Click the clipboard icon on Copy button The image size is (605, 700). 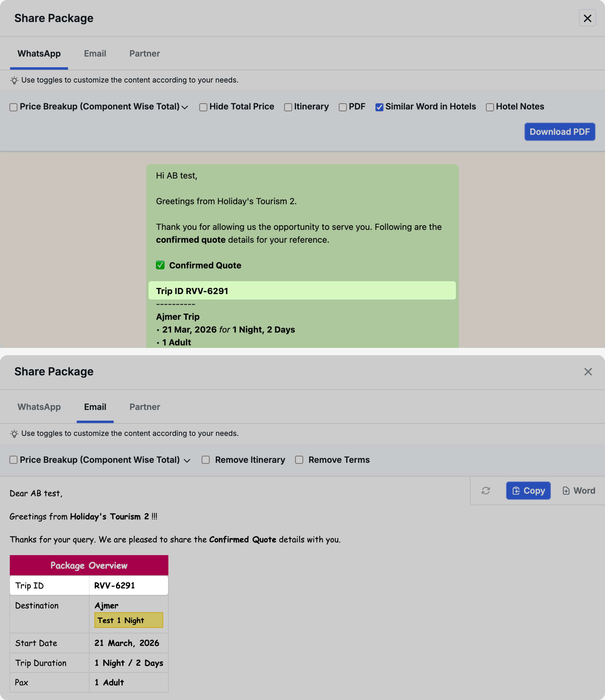coord(516,491)
